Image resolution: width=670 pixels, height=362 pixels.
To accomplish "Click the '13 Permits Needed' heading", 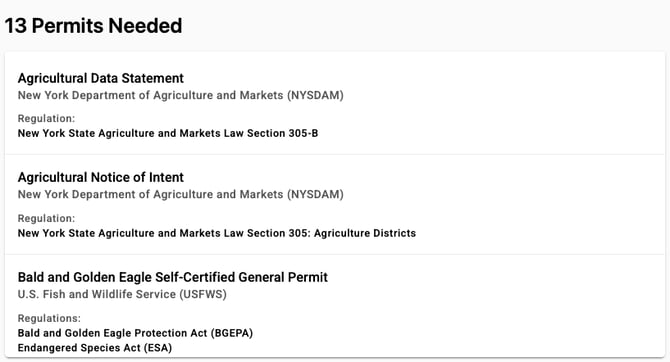I will [x=93, y=26].
